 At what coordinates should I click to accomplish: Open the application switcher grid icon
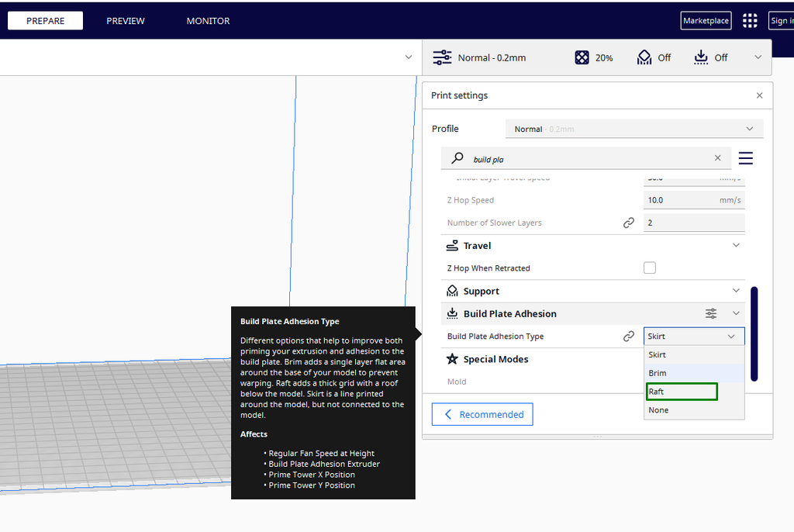pyautogui.click(x=750, y=21)
